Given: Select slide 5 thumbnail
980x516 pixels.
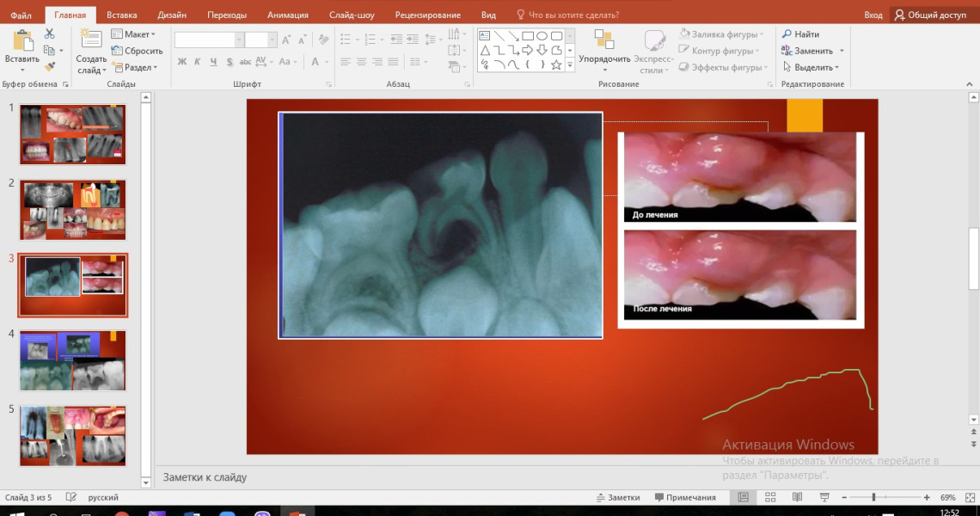Looking at the screenshot, I should [72, 437].
